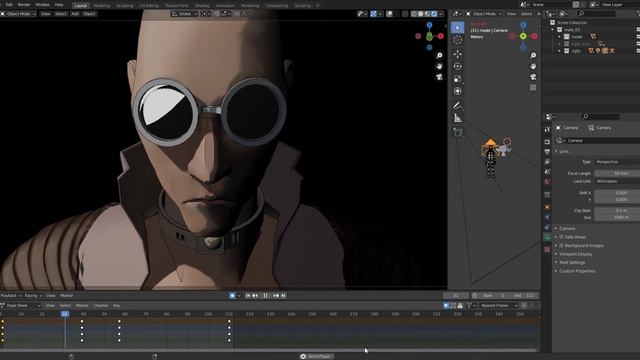
Task: Select the Cursor tool
Action: point(458,40)
